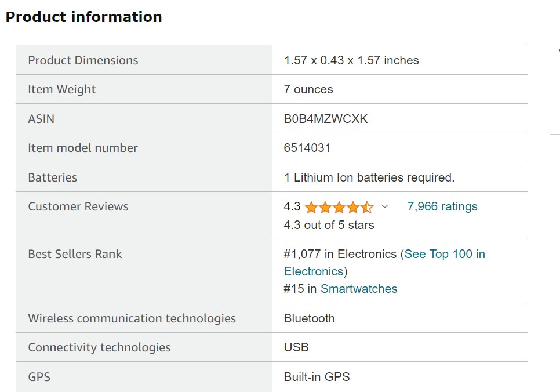Click the item model number 6514031

coord(307,148)
